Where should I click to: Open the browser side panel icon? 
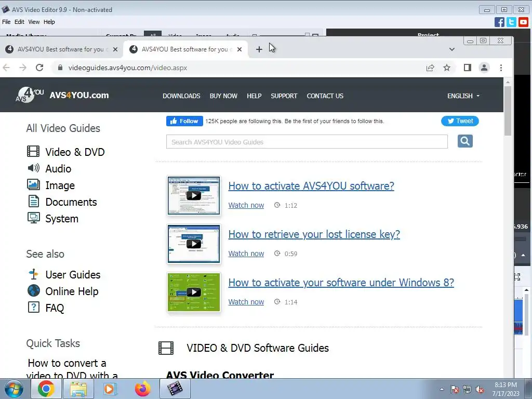468,68
